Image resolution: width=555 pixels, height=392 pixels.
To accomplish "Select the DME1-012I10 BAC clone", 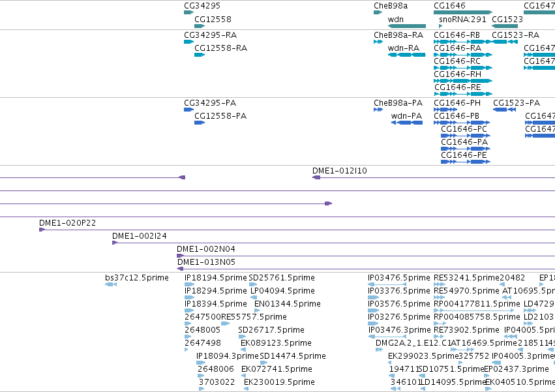I will click(434, 177).
